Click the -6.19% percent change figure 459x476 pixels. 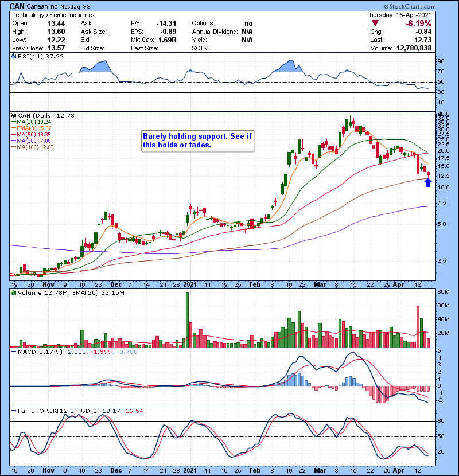419,24
